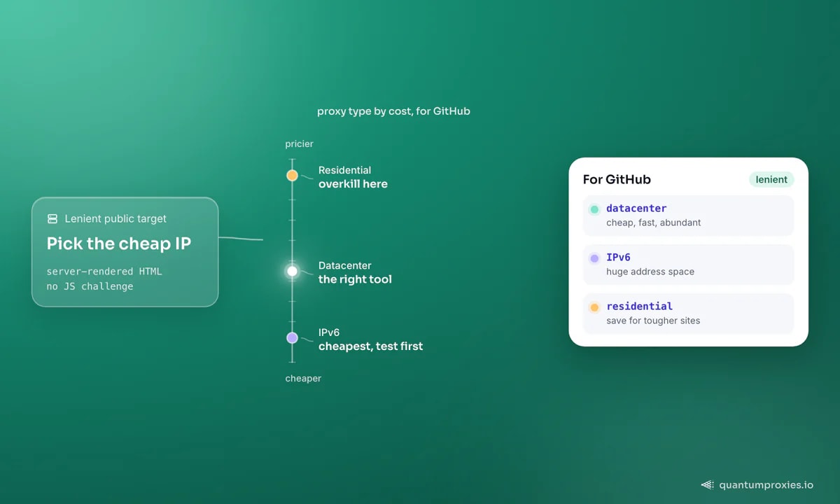The image size is (840, 504).
Task: Select the residential label in the card
Action: point(639,307)
